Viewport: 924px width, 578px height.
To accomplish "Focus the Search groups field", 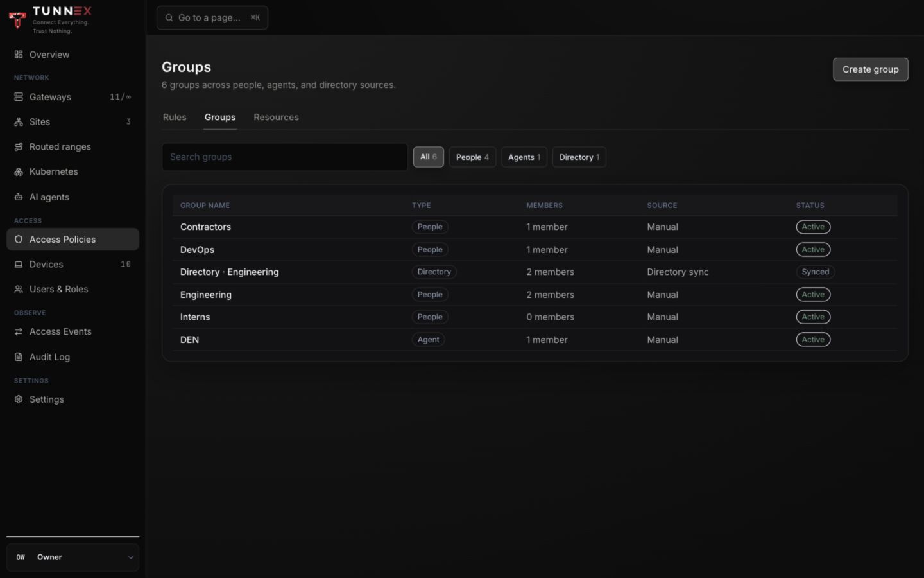I will coord(285,157).
